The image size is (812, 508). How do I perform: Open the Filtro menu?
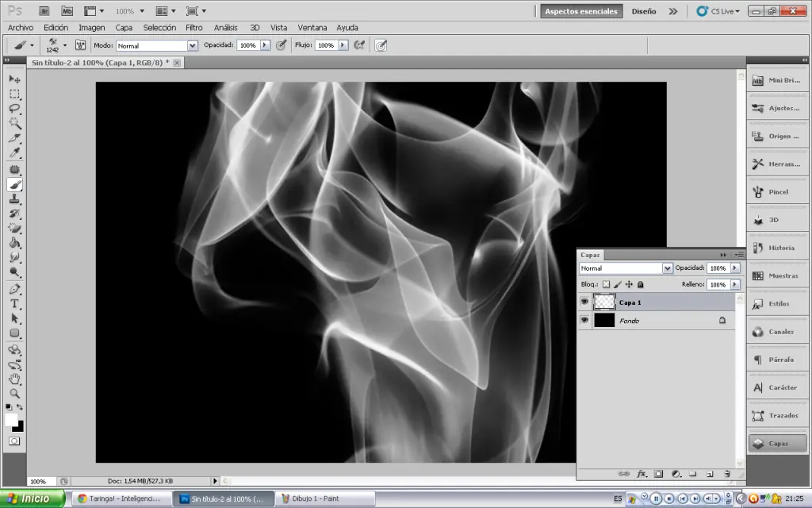(x=194, y=28)
